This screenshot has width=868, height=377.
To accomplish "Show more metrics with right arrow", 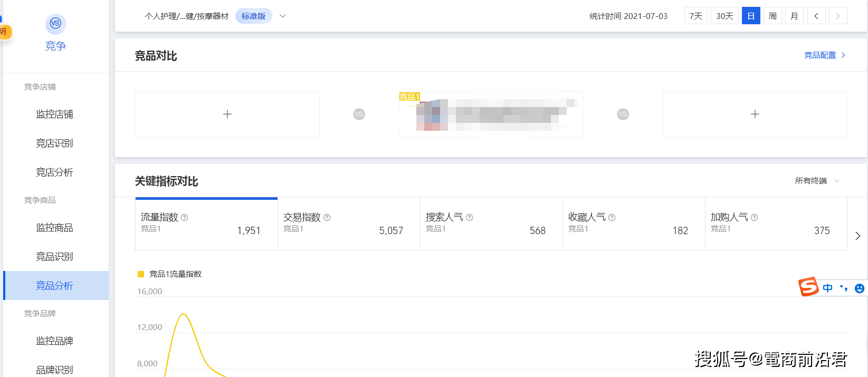I will (857, 236).
